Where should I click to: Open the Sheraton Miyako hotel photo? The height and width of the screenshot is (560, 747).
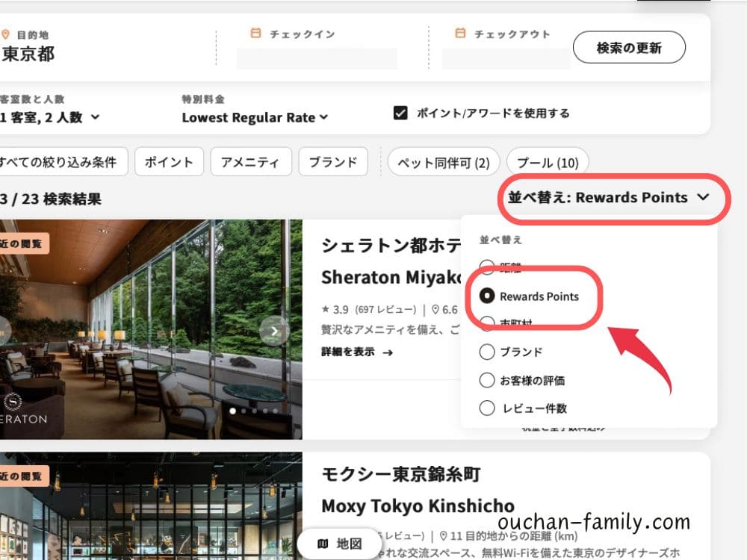click(151, 329)
